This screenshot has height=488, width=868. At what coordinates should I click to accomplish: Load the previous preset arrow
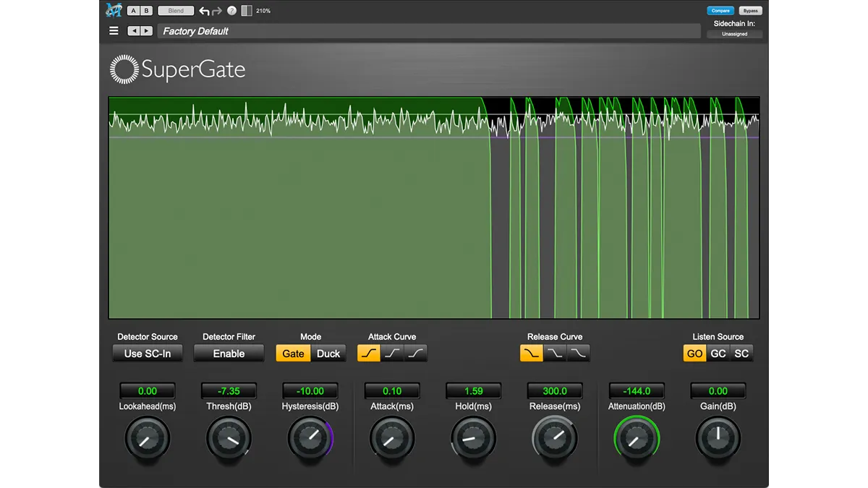(x=134, y=31)
